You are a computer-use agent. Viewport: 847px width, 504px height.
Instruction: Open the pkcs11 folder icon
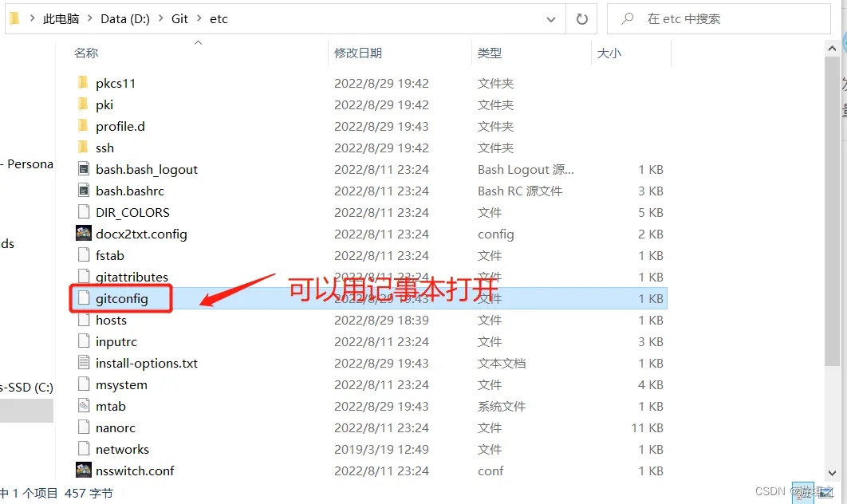pos(83,83)
